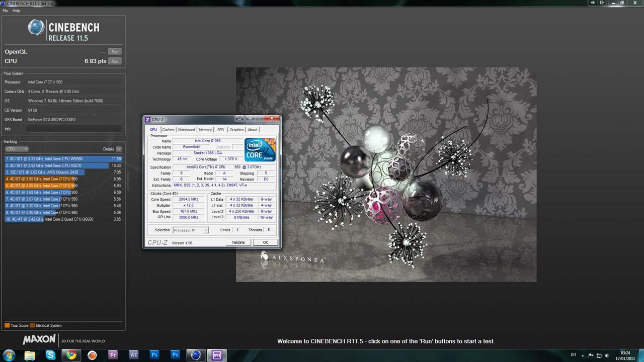Switch to the CPU-Z taskbar icon
The image size is (644, 362).
(217, 355)
